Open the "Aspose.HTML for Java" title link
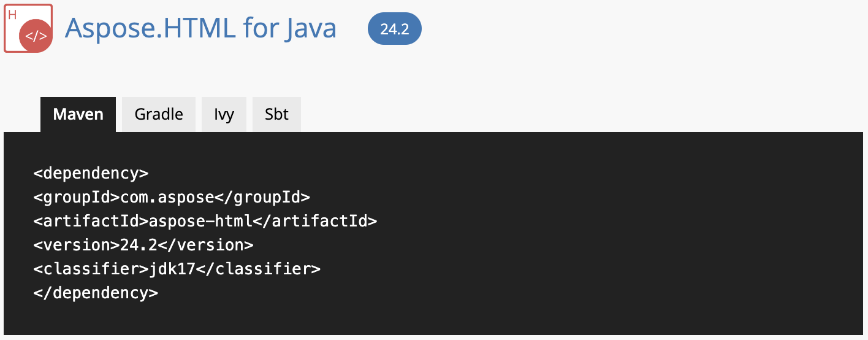Screen dimensions: 868x340 click(x=200, y=28)
